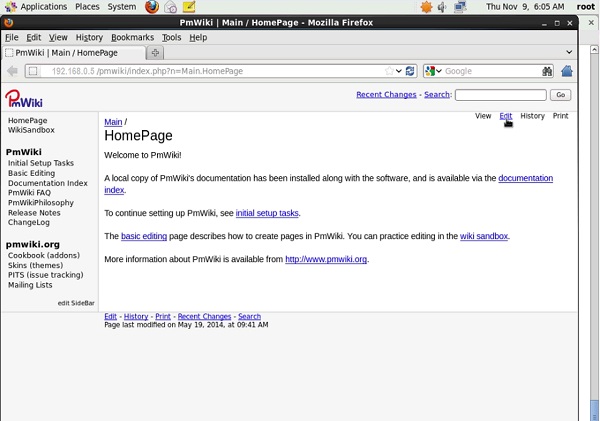This screenshot has height=421, width=600.
Task: Click the edit SideBar link
Action: point(76,303)
